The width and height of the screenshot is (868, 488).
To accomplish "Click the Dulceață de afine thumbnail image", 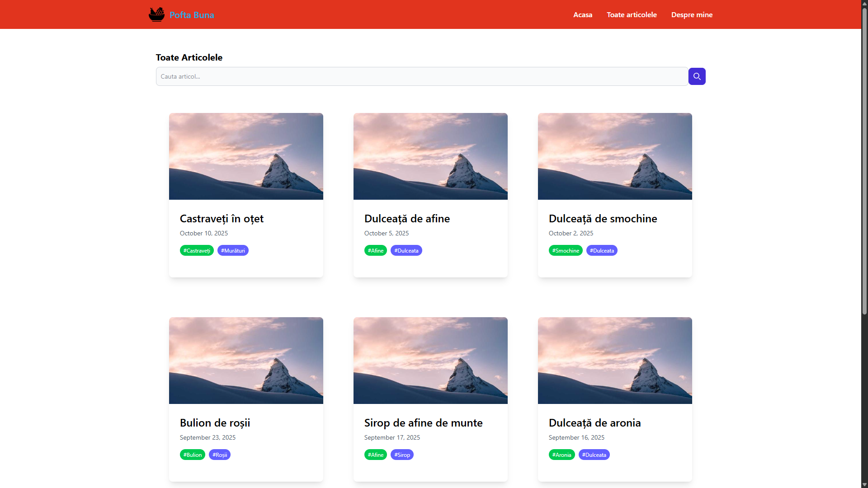I will click(x=430, y=156).
